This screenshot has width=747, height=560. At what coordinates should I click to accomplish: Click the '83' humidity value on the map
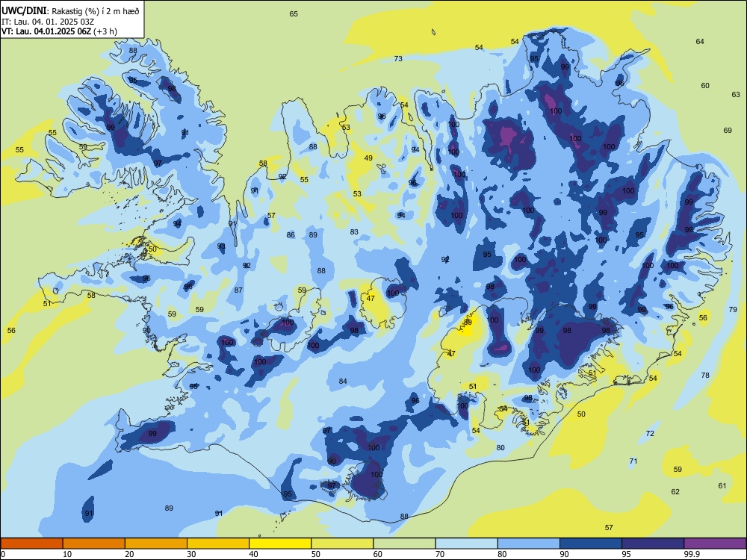point(353,232)
